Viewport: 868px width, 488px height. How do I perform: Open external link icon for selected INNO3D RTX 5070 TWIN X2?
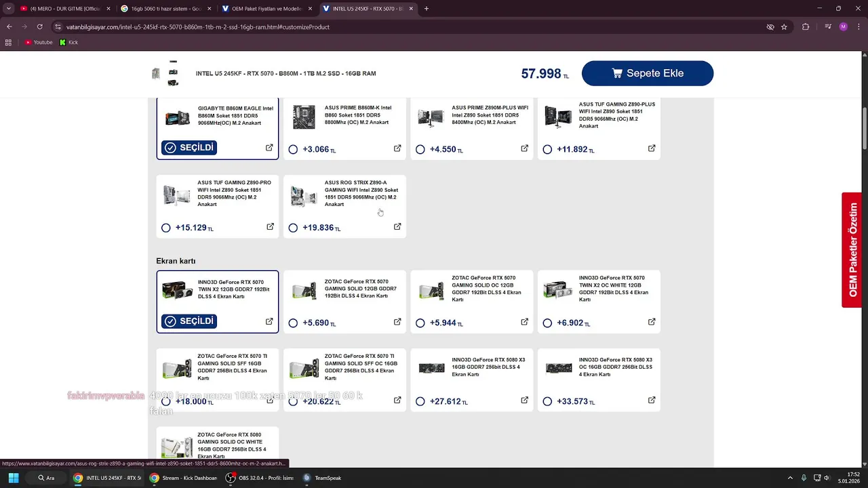tap(269, 321)
